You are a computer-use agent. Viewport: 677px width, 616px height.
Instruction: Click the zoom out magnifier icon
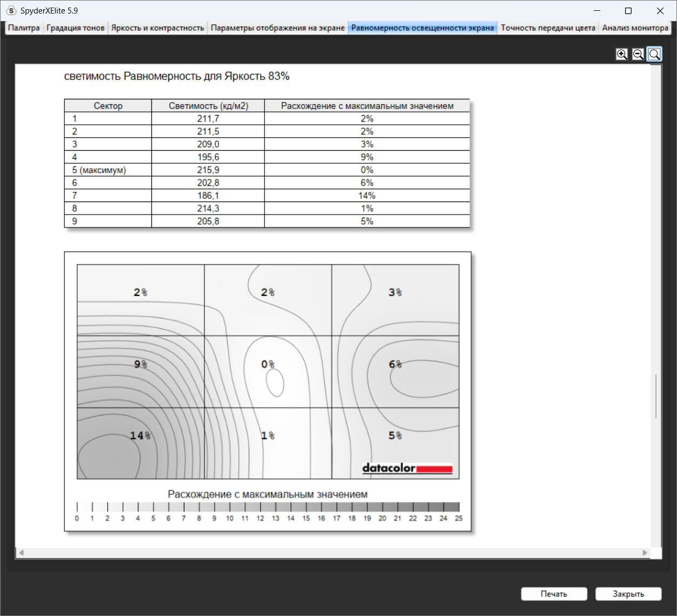pyautogui.click(x=638, y=54)
